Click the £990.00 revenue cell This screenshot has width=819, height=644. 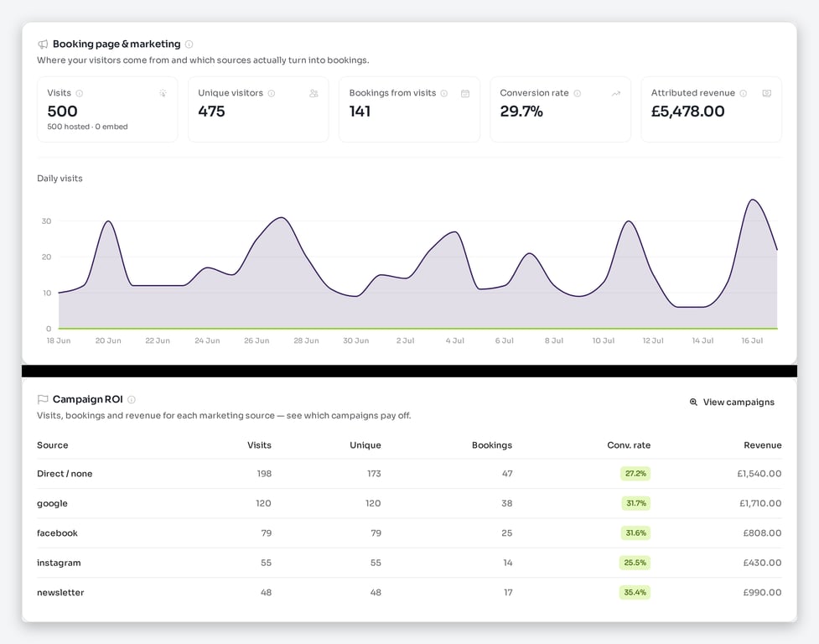tap(762, 593)
